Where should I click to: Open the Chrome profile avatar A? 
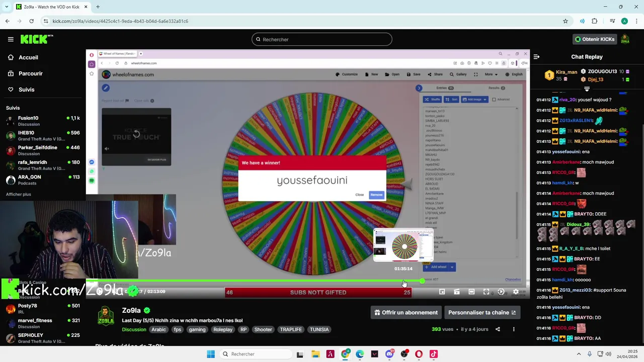pyautogui.click(x=624, y=21)
